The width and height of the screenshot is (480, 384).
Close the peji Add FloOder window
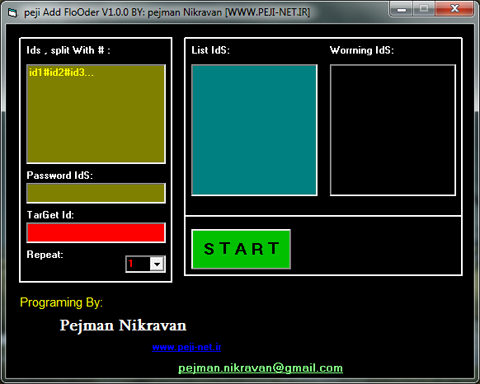[x=454, y=9]
